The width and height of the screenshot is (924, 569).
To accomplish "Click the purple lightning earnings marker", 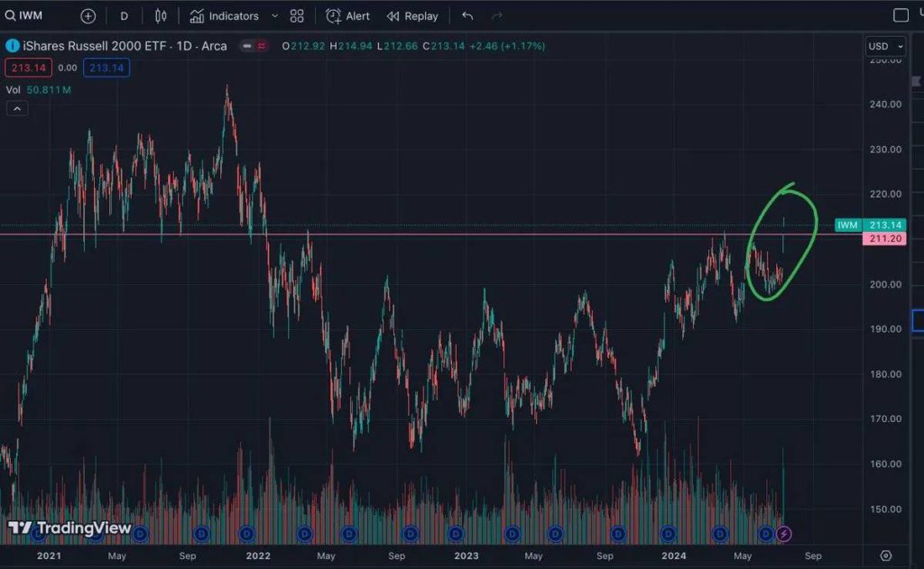I will tap(783, 534).
